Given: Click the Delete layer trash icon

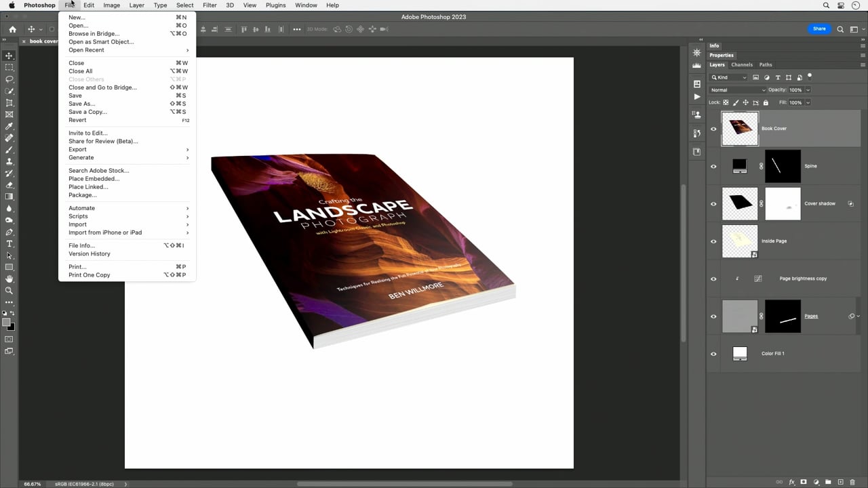Looking at the screenshot, I should (x=852, y=482).
